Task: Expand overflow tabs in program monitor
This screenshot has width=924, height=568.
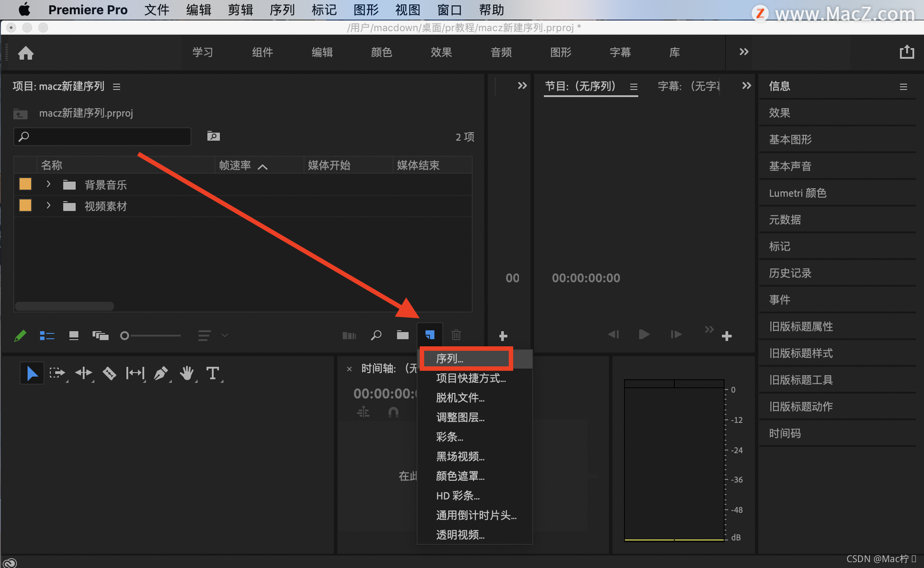Action: [x=746, y=86]
